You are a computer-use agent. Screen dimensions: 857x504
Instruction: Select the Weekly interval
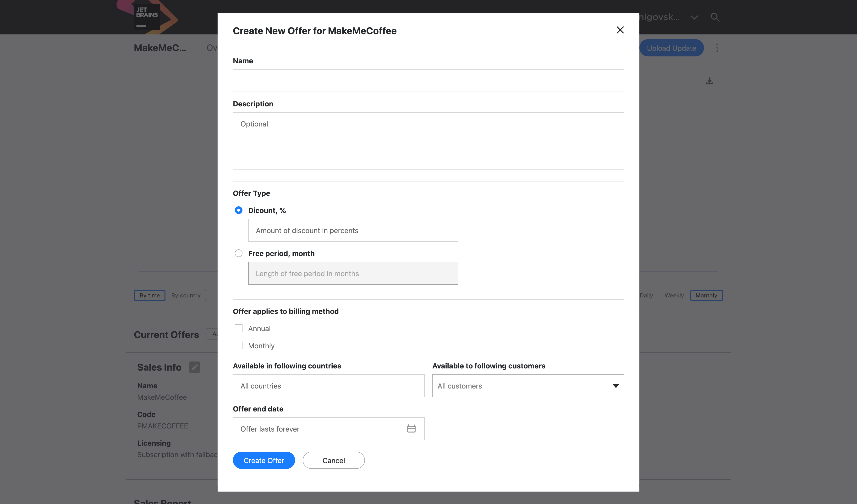pyautogui.click(x=674, y=296)
